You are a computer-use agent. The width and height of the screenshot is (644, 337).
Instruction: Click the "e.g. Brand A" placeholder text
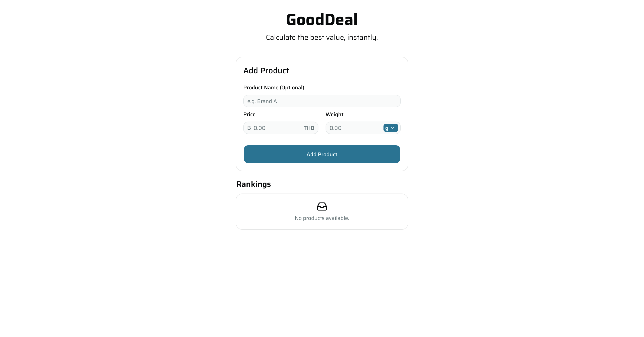coord(262,101)
